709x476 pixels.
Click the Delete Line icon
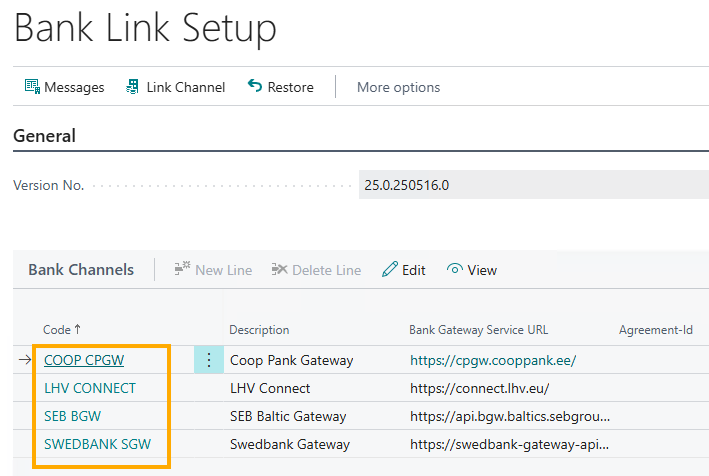pyautogui.click(x=279, y=269)
